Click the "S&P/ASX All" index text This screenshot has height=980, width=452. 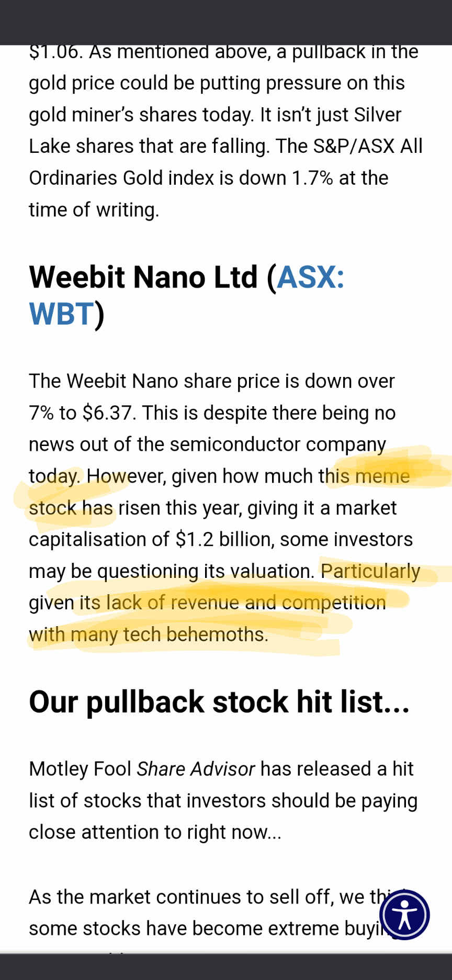pos(368,146)
